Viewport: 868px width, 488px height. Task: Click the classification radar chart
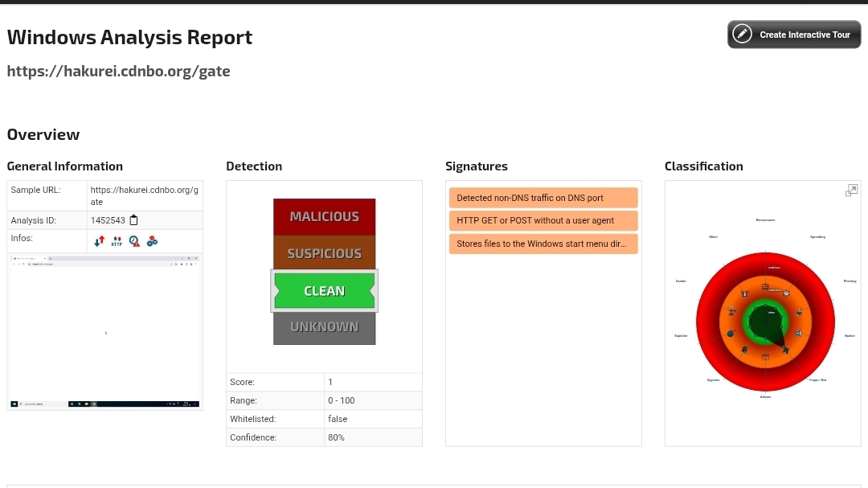coord(765,322)
